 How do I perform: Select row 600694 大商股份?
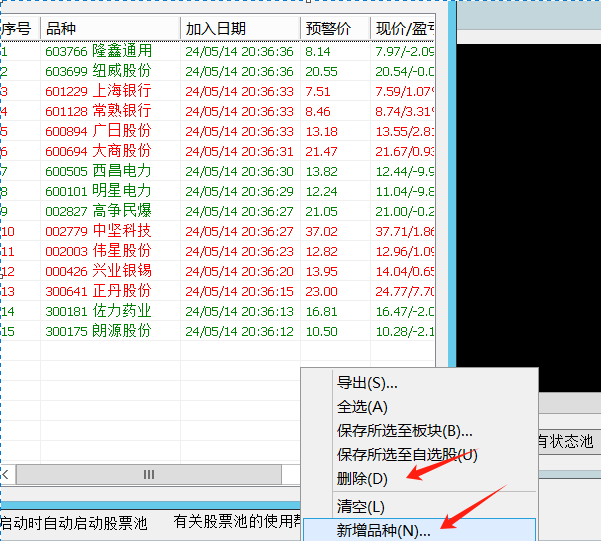tap(217, 151)
